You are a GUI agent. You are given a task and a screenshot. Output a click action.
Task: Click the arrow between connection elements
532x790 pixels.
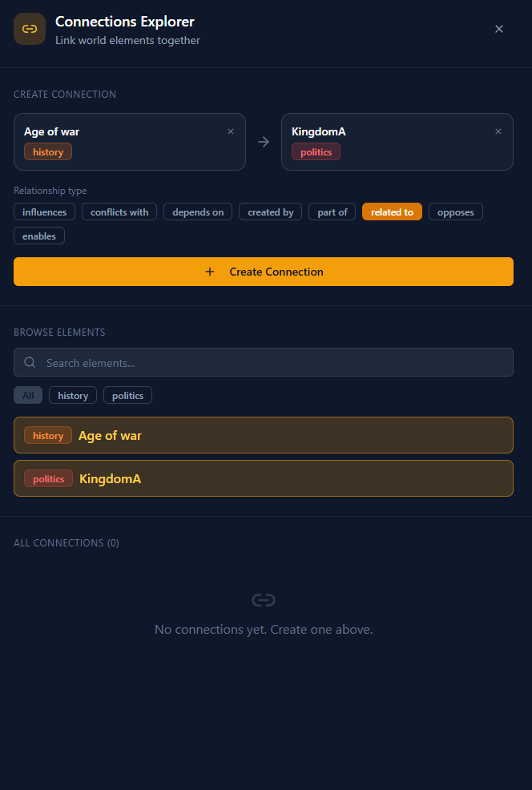[264, 142]
